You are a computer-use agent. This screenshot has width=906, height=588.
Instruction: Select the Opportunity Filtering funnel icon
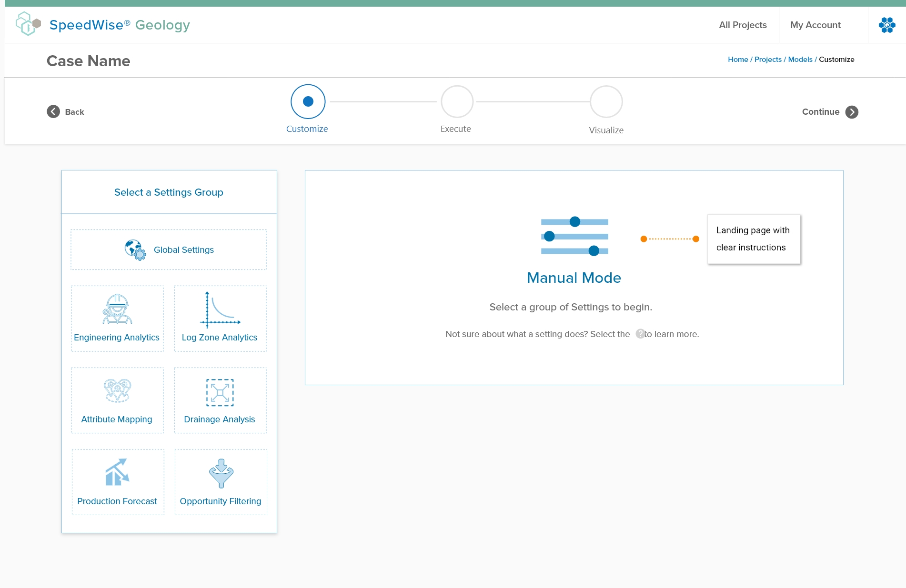221,473
